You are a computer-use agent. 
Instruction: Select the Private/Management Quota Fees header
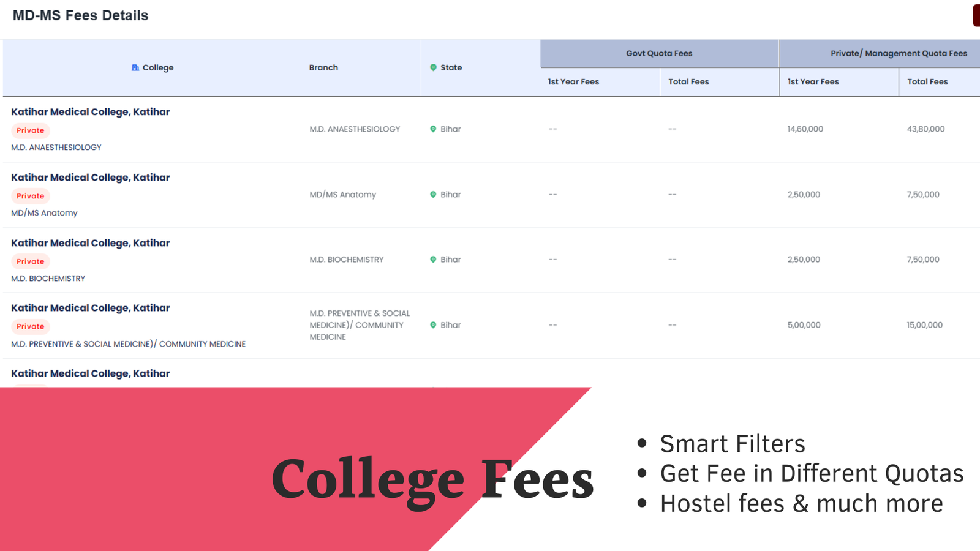[899, 53]
